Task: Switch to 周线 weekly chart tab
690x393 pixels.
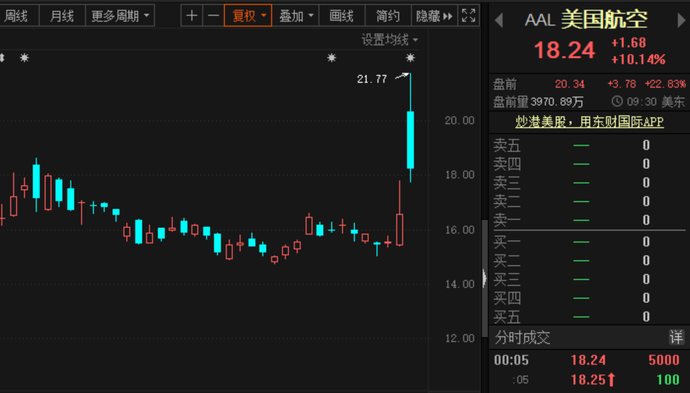Action: (16, 16)
